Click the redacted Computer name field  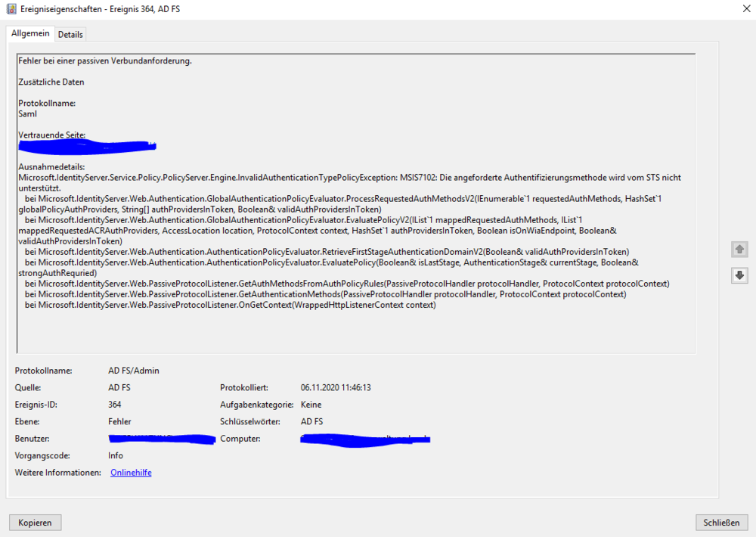click(365, 439)
